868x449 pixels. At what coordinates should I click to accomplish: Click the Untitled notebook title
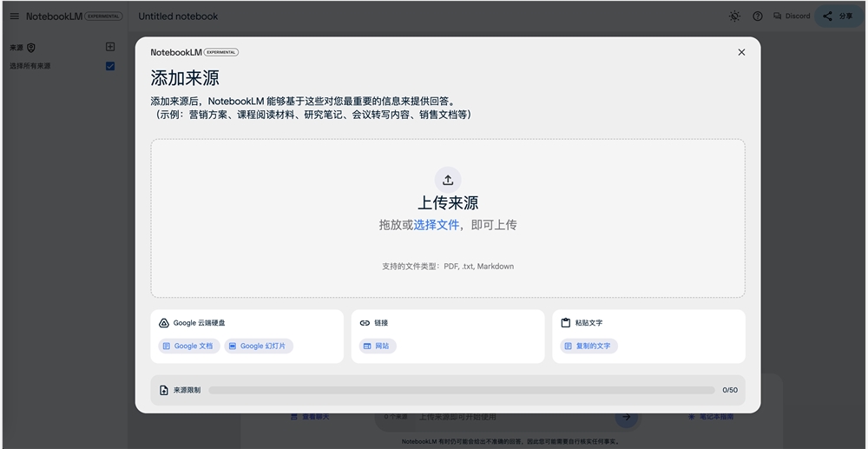[x=178, y=16]
